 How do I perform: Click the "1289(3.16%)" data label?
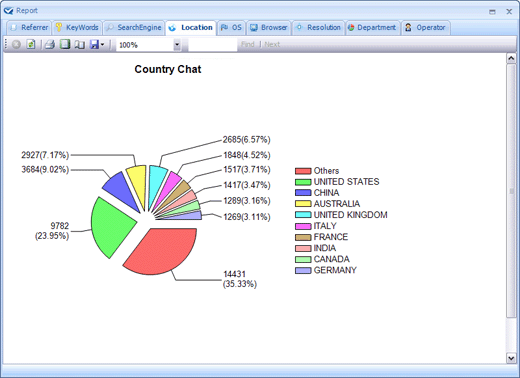pyautogui.click(x=247, y=201)
